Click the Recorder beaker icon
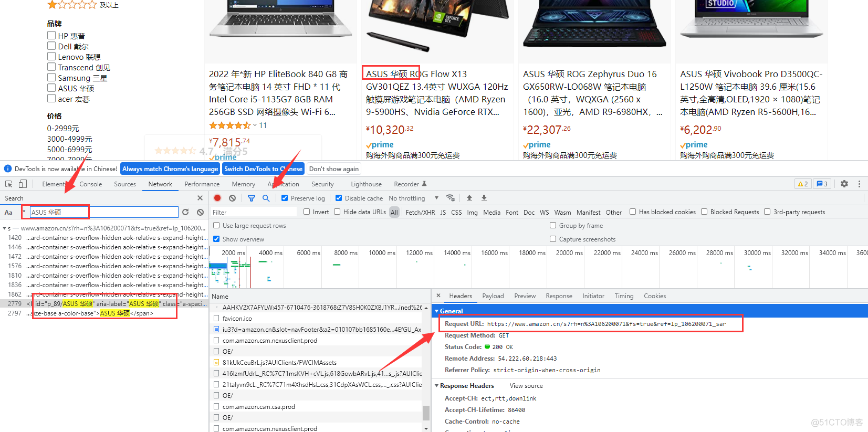Image resolution: width=868 pixels, height=432 pixels. pos(424,184)
